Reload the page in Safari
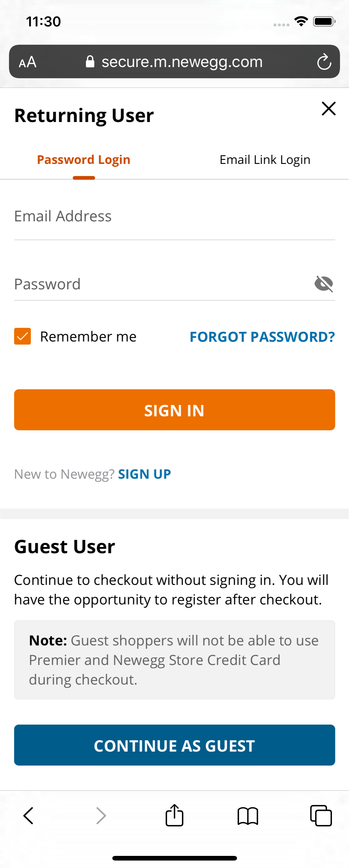This screenshot has width=349, height=868. 324,62
